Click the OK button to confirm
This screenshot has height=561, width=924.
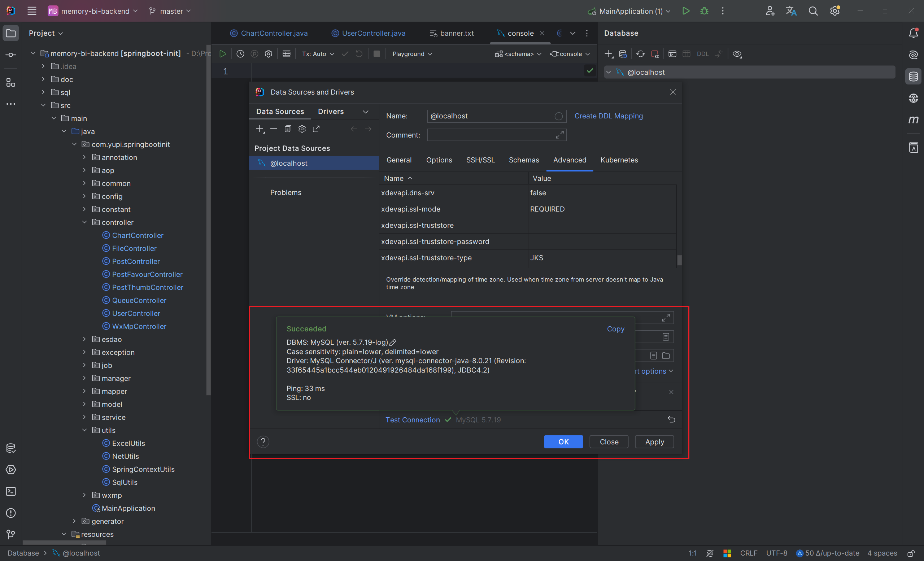coord(563,442)
